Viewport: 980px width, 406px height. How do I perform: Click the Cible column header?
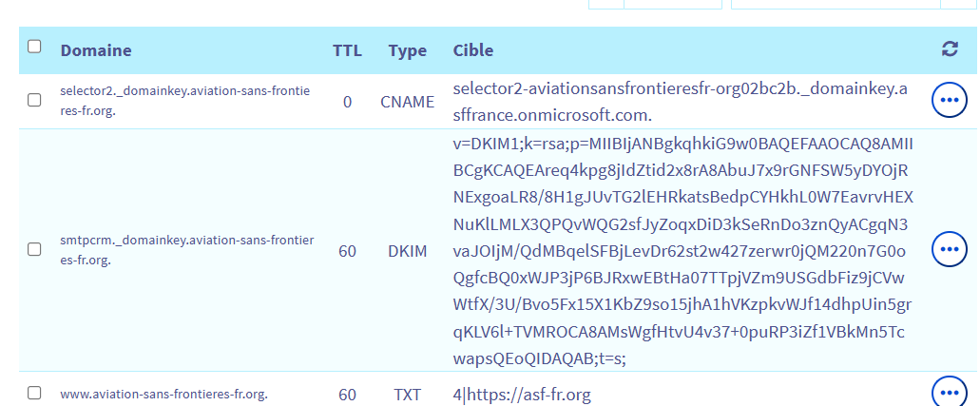[x=473, y=50]
